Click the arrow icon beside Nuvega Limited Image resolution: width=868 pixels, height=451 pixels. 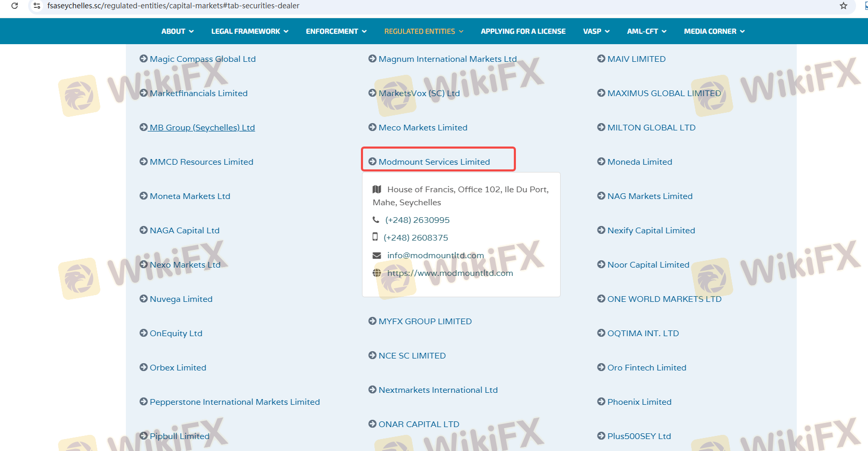point(144,299)
